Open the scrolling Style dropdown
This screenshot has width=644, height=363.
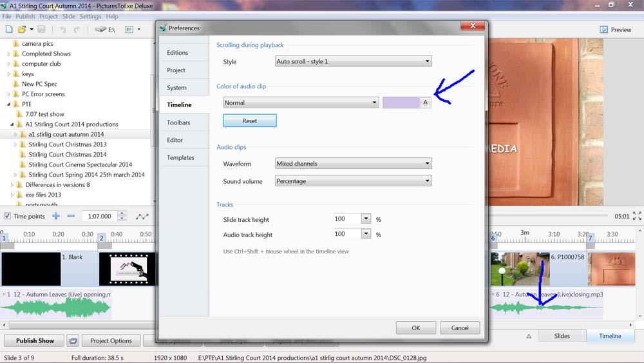coord(353,62)
